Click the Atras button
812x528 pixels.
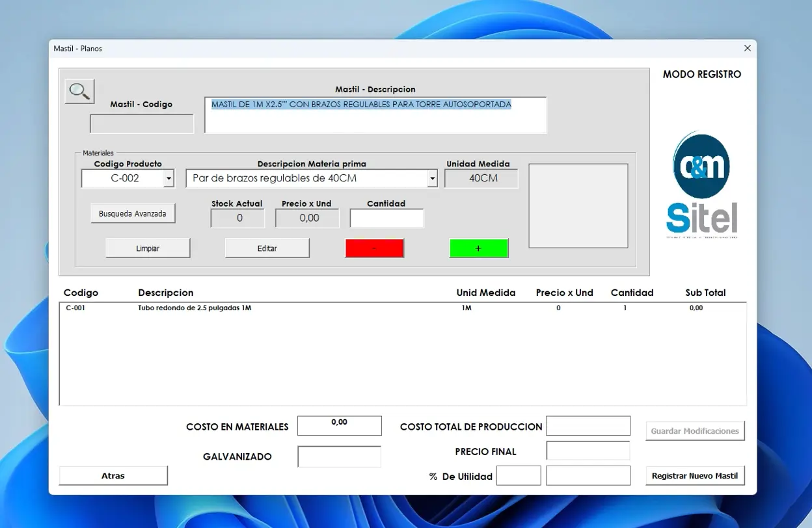[x=113, y=475]
